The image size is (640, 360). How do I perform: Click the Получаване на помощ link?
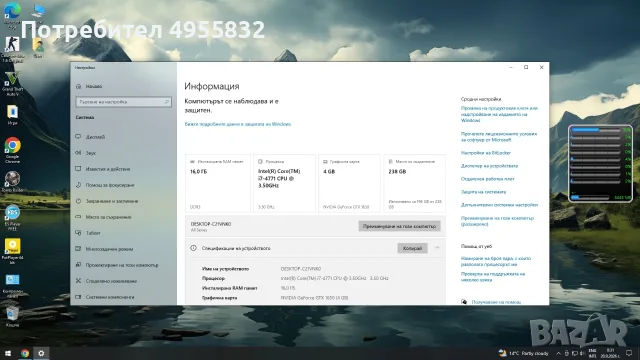pos(496,302)
